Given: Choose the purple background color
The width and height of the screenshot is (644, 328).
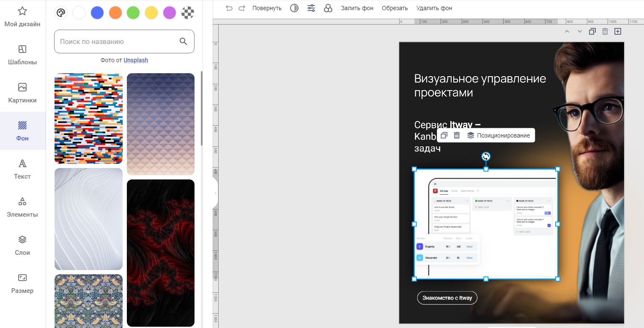Looking at the screenshot, I should point(170,13).
